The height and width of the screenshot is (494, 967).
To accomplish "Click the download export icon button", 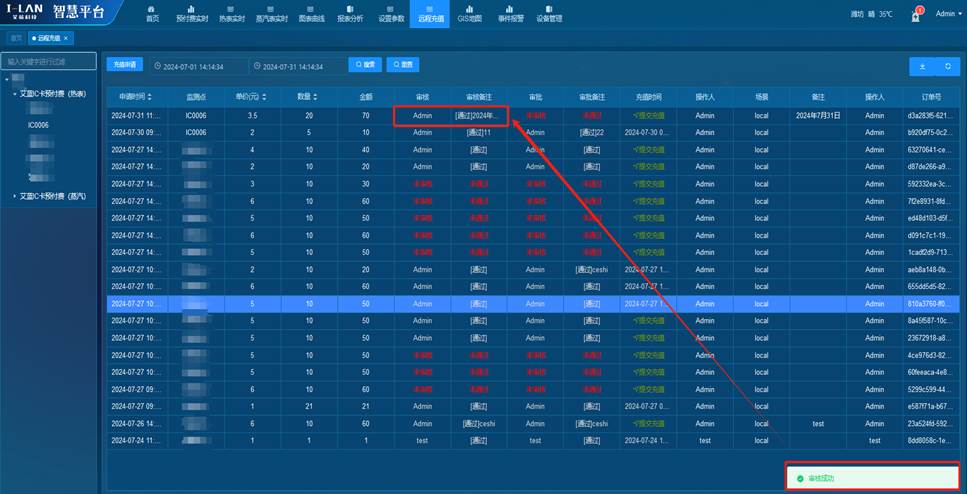I will pos(921,65).
